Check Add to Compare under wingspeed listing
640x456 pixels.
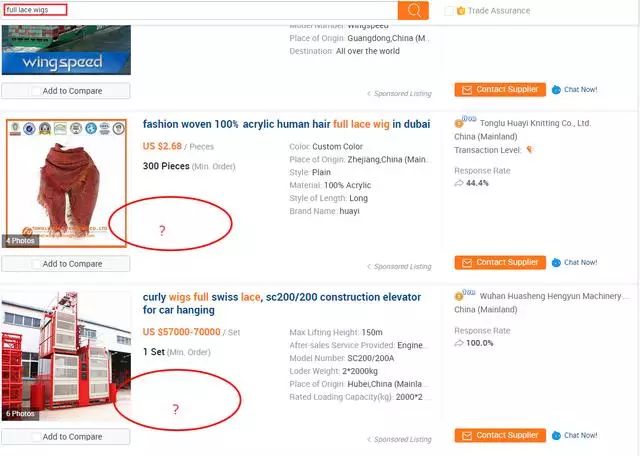pyautogui.click(x=36, y=91)
